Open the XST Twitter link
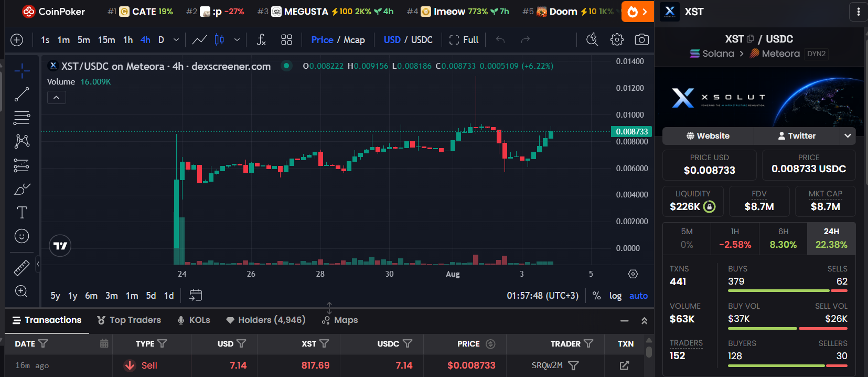Viewport: 868px width, 377px height. coord(797,135)
